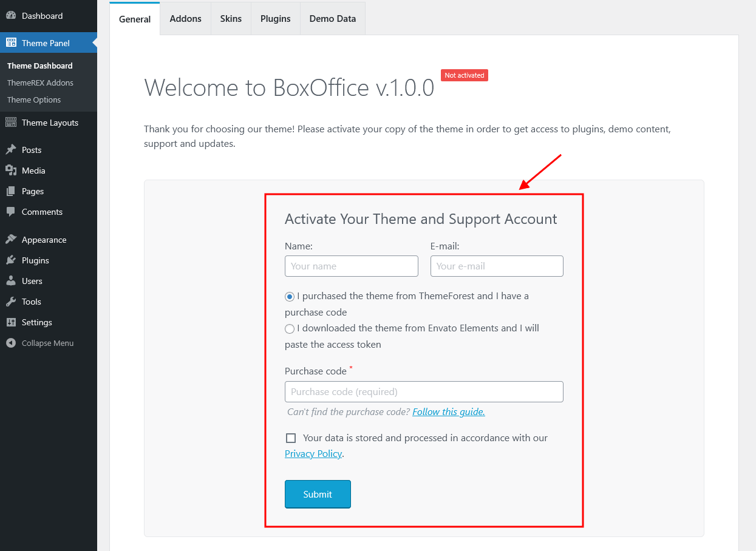Click the Submit button
This screenshot has height=551, width=756.
[x=318, y=494]
